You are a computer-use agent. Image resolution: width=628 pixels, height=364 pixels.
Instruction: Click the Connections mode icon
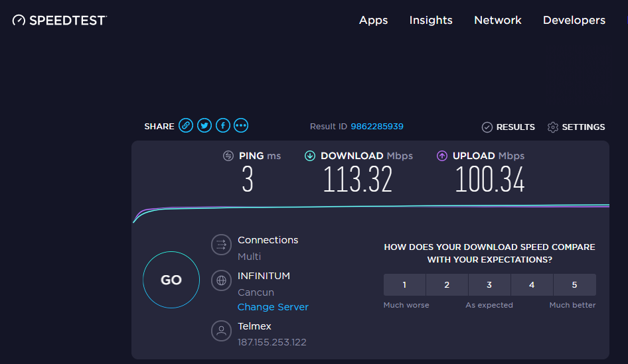point(220,245)
